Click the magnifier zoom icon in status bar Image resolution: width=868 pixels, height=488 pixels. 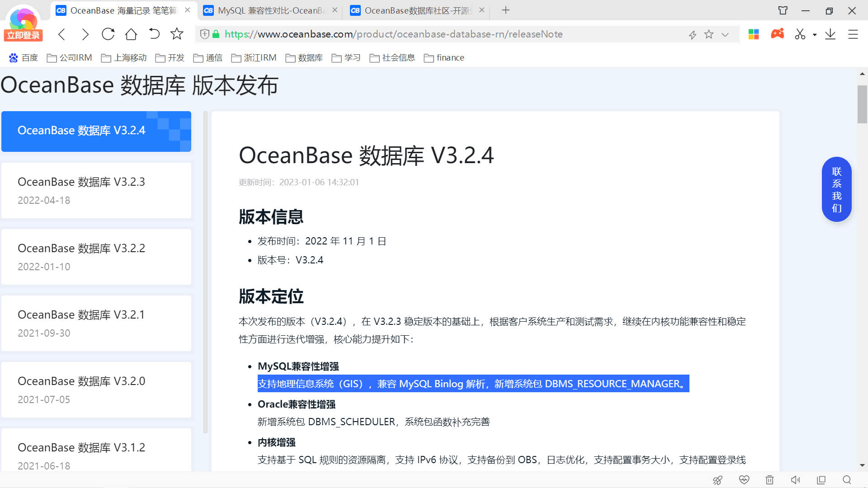[847, 480]
